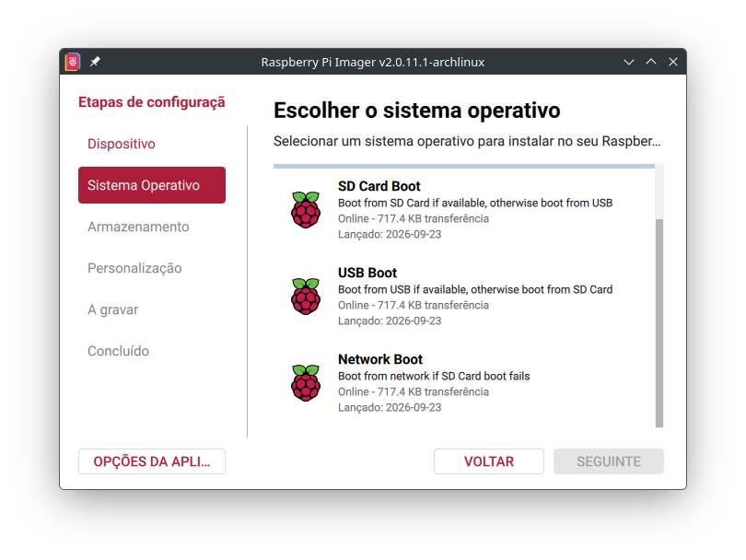Open OPÇÕES DA APLI... button
The image size is (746, 560).
point(152,461)
